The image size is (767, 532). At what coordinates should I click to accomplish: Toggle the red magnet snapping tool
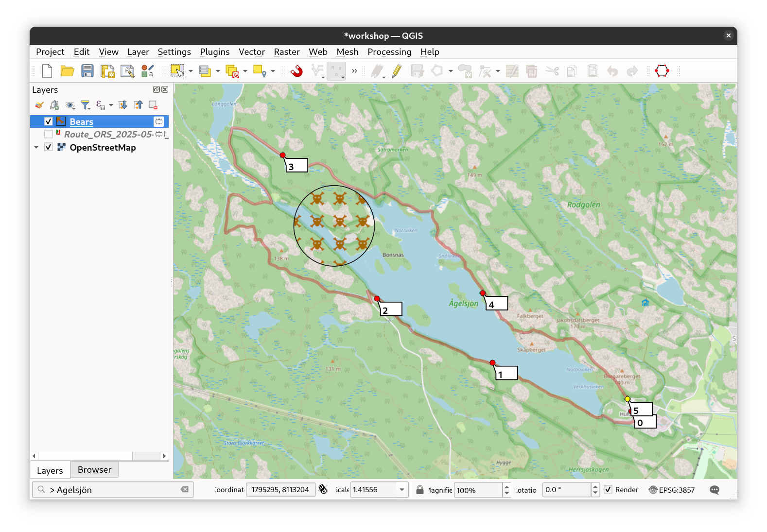point(296,71)
